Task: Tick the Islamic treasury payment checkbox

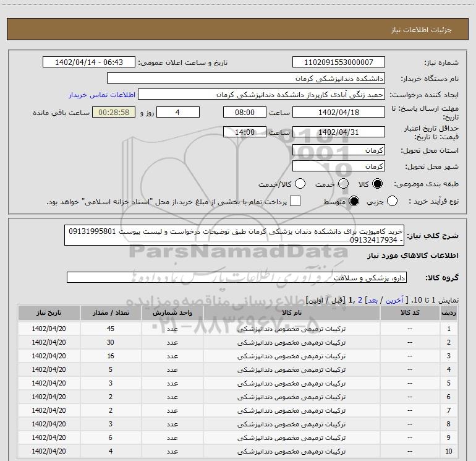Action: [x=295, y=201]
